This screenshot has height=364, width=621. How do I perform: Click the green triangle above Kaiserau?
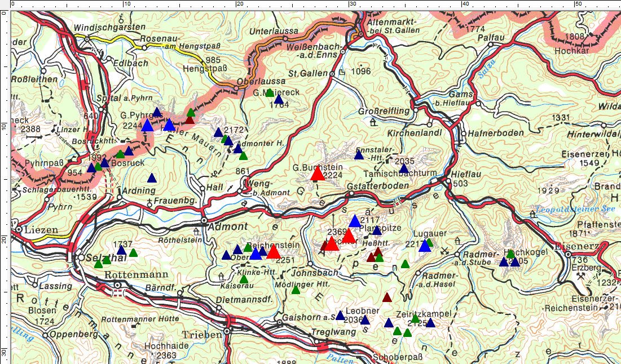point(244,279)
